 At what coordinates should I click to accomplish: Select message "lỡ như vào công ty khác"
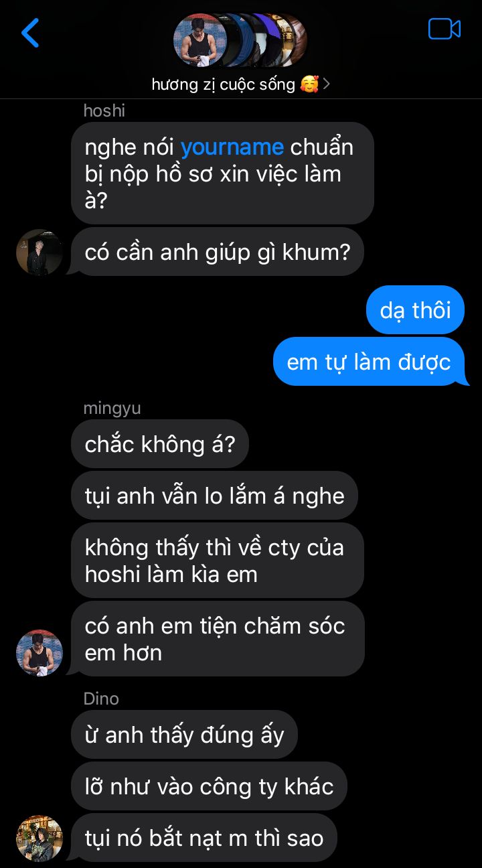[209, 786]
